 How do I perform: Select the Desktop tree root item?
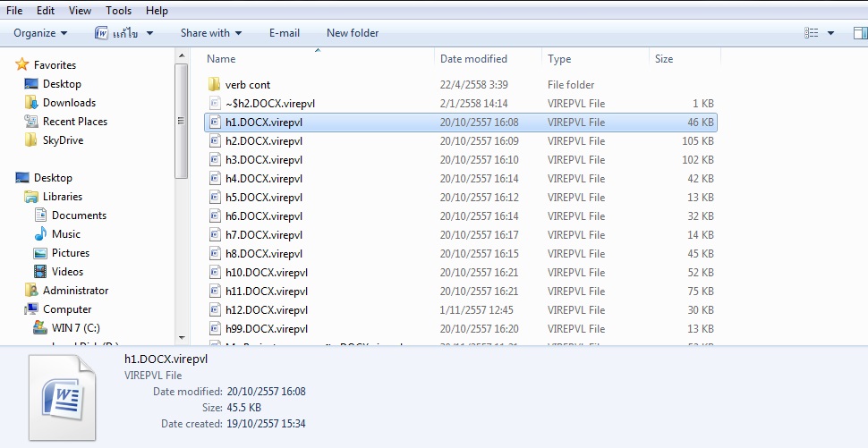53,178
